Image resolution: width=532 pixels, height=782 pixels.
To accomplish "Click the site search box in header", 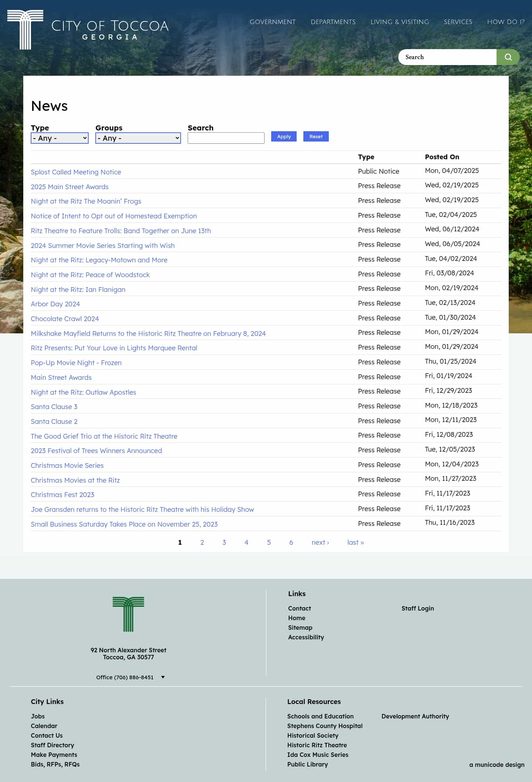I will tap(447, 57).
